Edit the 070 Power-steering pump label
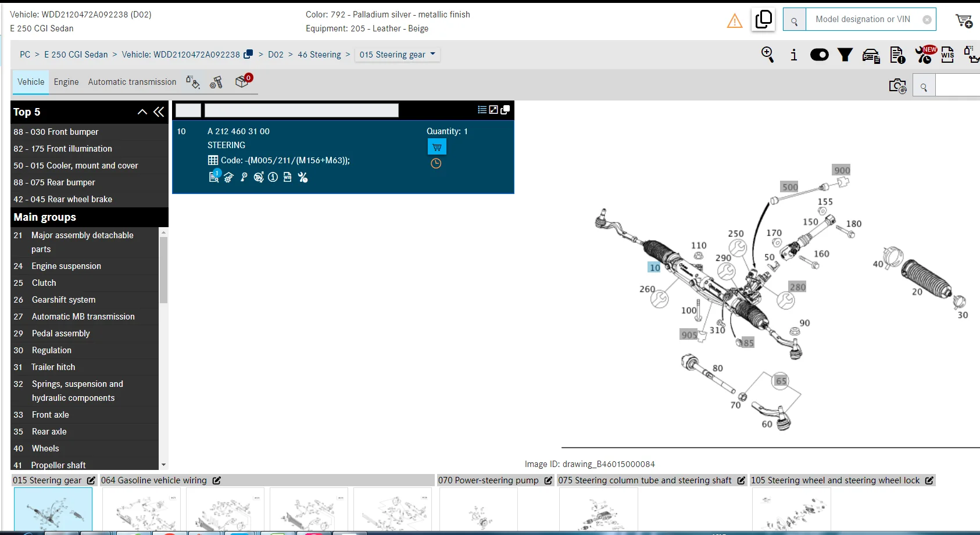This screenshot has height=535, width=980. [548, 480]
